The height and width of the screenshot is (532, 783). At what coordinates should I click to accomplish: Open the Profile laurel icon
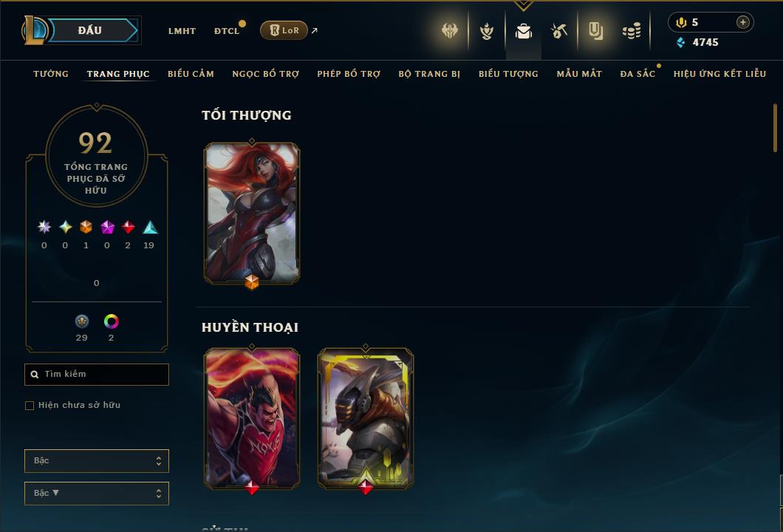point(486,32)
